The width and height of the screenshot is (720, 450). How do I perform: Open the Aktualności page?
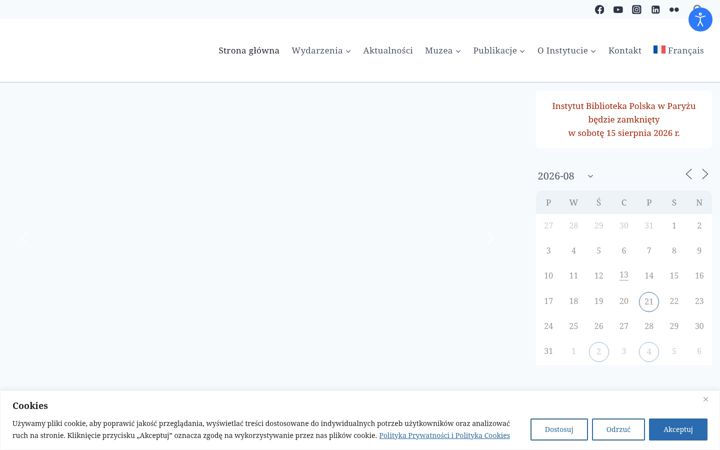coord(388,51)
